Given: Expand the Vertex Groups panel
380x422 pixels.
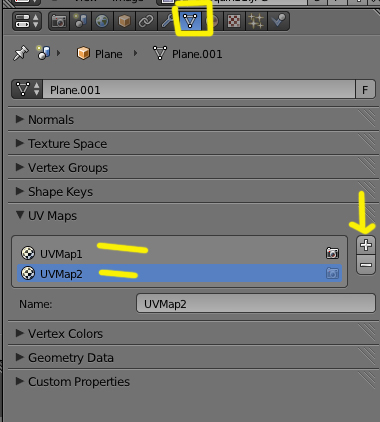Looking at the screenshot, I should click(193, 167).
